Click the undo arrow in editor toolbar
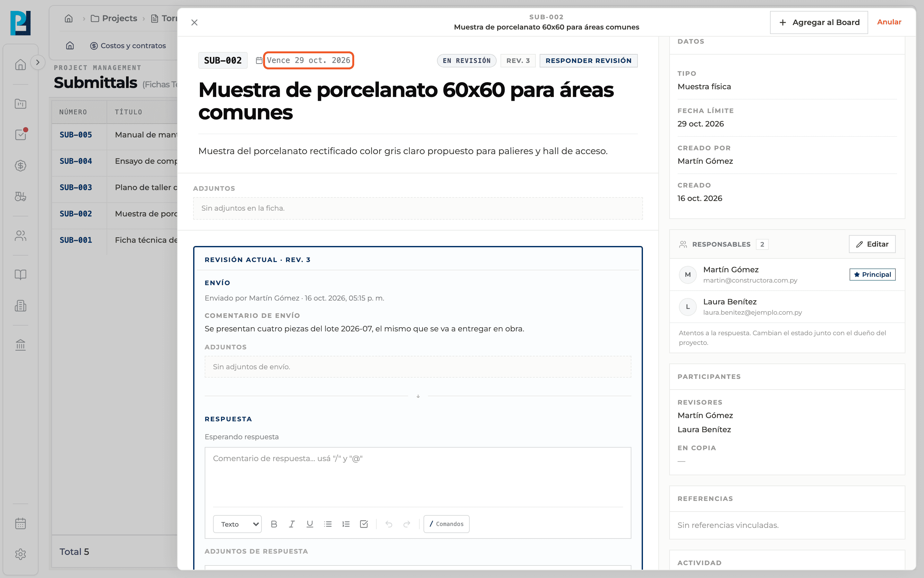 [x=389, y=524]
